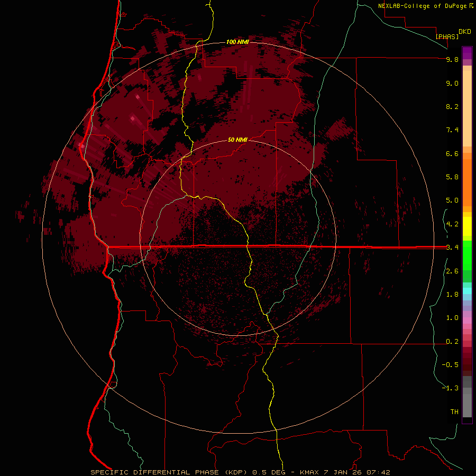Pick the pink segment of color bar
This screenshot has width=476, height=476.
[x=467, y=321]
